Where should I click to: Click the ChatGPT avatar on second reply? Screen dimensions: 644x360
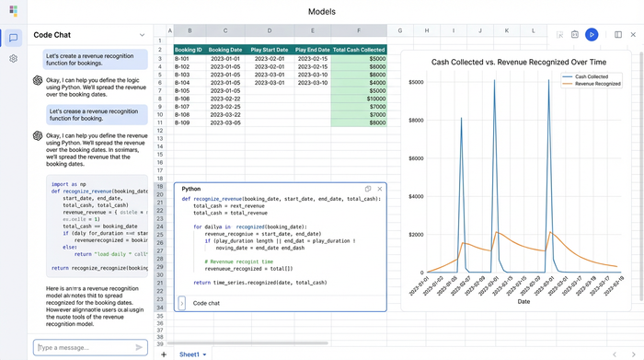(38, 135)
